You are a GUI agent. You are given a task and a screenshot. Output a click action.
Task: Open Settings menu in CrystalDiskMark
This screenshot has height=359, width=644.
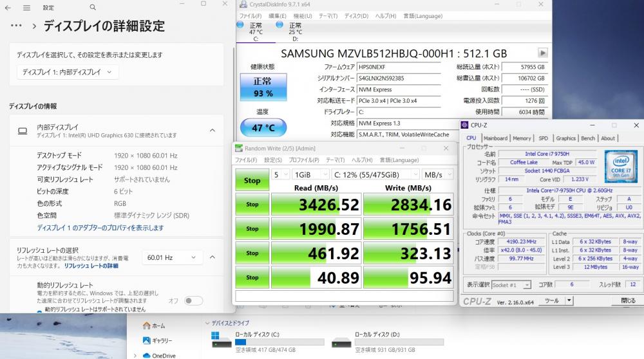pyautogui.click(x=272, y=160)
